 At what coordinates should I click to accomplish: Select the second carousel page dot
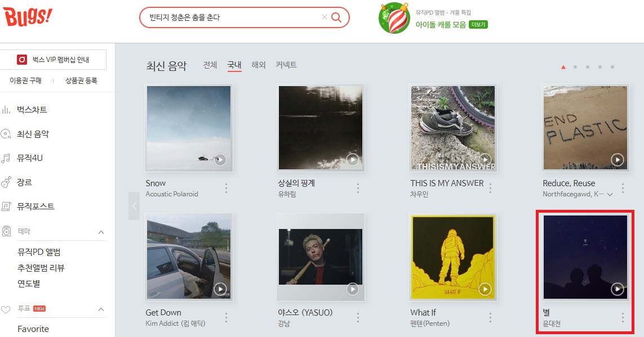(x=575, y=67)
